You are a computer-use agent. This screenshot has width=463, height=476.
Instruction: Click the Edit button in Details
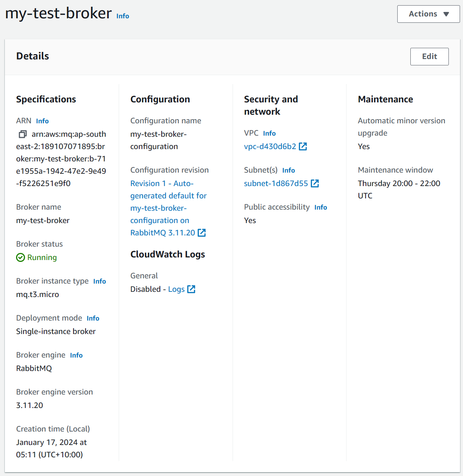pyautogui.click(x=429, y=56)
